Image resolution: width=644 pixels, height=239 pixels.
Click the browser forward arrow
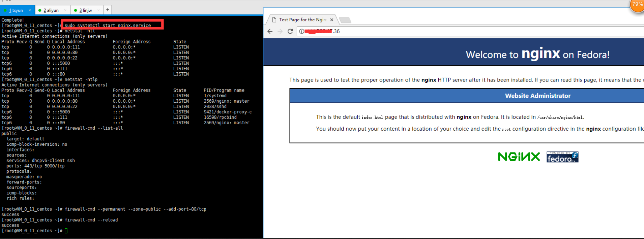pos(280,31)
